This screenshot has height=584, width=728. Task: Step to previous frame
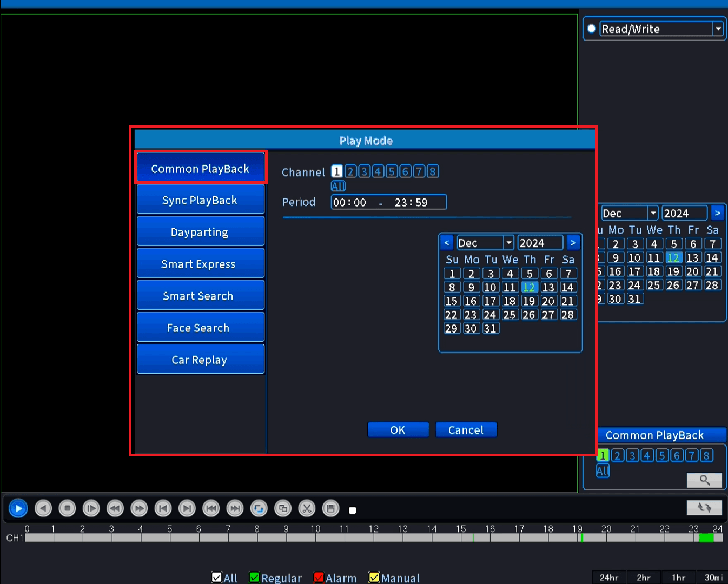163,508
